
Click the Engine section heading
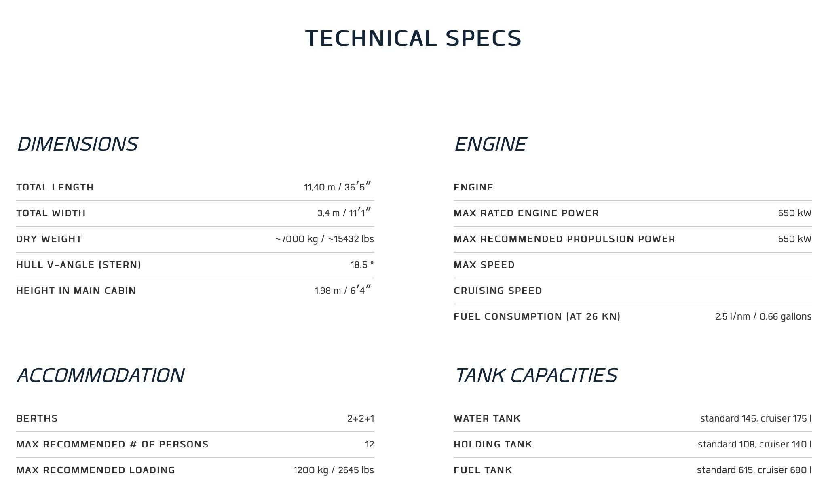490,144
